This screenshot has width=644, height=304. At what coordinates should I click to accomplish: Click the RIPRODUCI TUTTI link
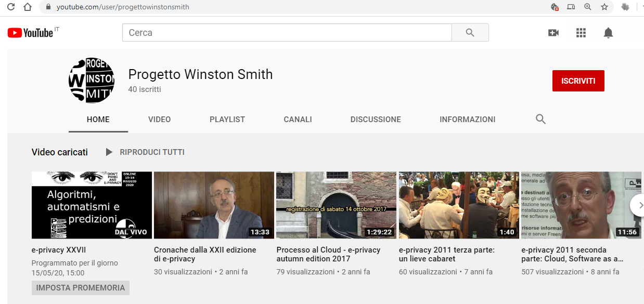click(152, 152)
